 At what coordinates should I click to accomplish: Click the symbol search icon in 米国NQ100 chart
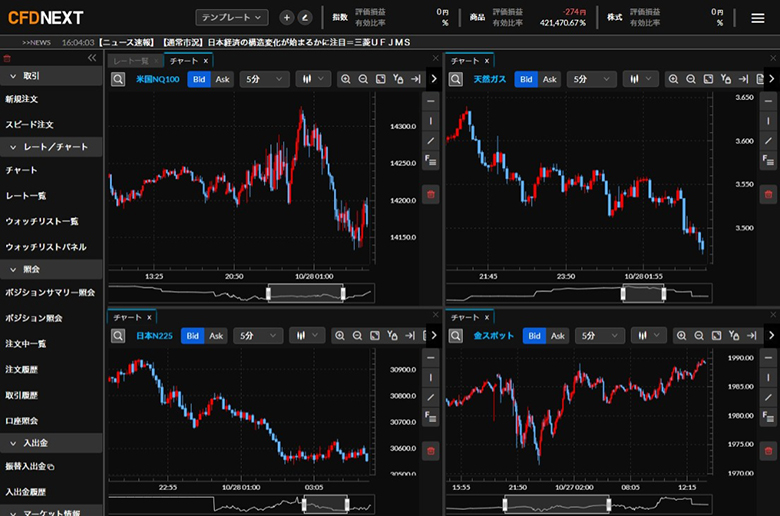point(117,79)
